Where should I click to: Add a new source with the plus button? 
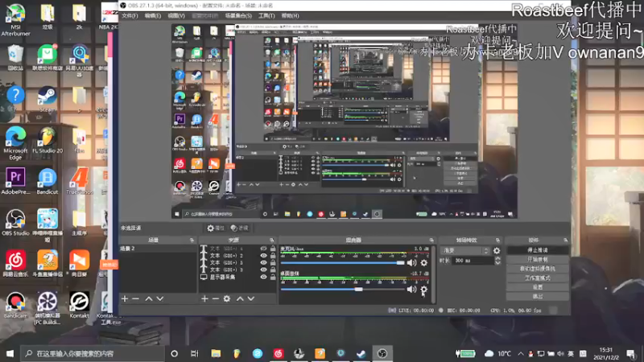click(204, 298)
